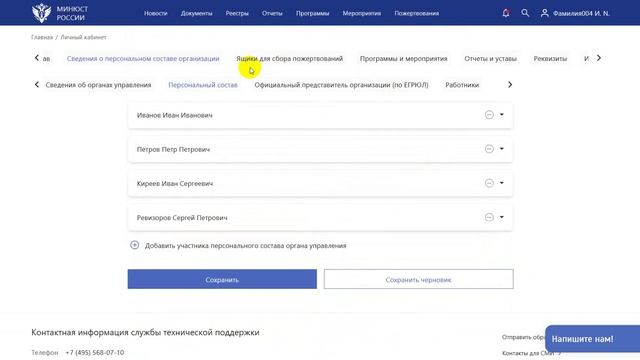Click the Ревизоров Сергей Петрович row name
This screenshot has height=360, width=640.
182,218
